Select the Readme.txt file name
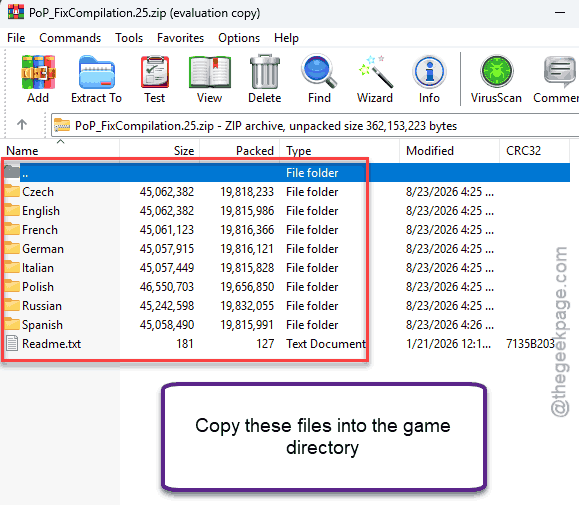579x505 pixels. click(51, 344)
